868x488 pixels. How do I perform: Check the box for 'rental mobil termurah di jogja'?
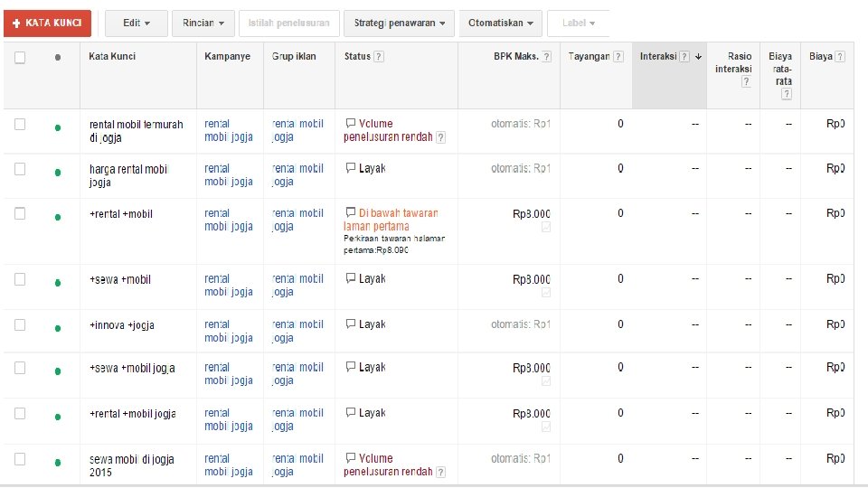(x=20, y=125)
